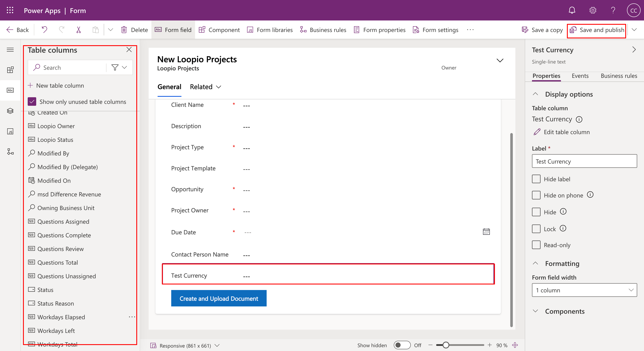Click Form libraries in the command bar
Viewport: 644px width, 351px height.
(270, 30)
